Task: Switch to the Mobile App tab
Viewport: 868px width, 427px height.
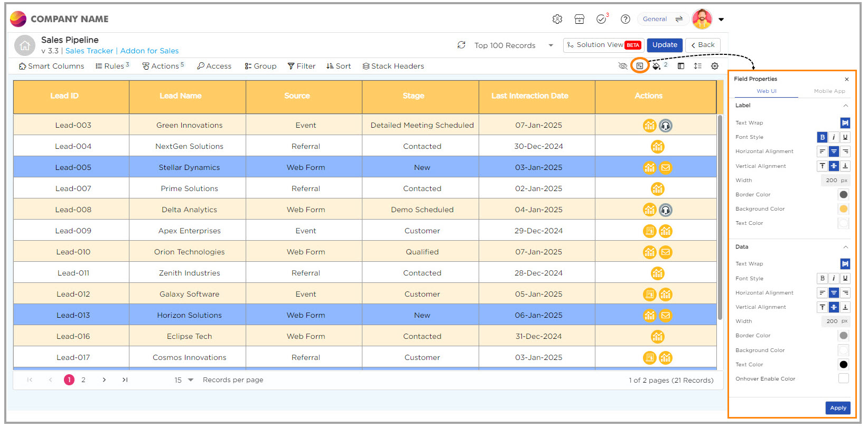Action: pos(829,91)
